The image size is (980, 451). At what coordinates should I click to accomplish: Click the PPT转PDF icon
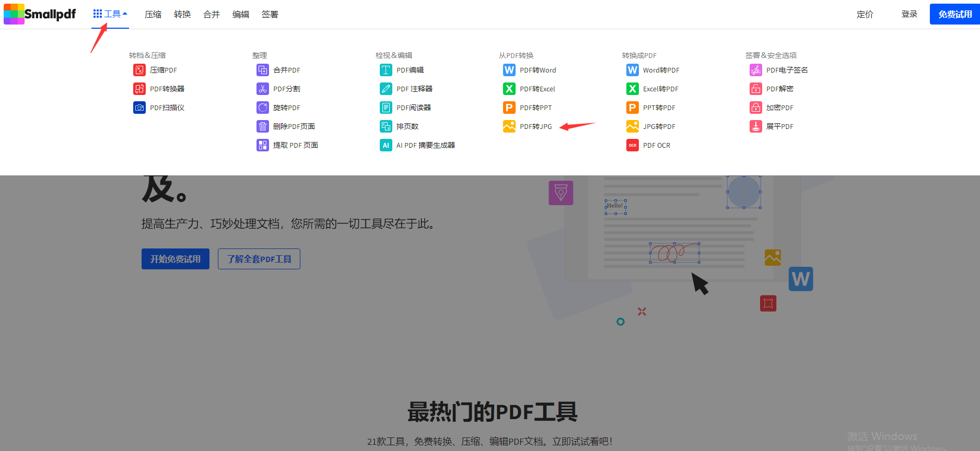[x=633, y=108]
